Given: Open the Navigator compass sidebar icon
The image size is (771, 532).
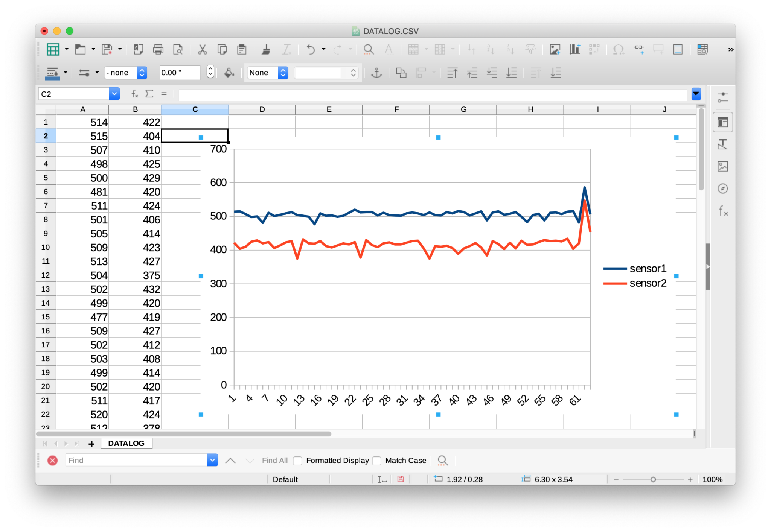Looking at the screenshot, I should tap(722, 188).
